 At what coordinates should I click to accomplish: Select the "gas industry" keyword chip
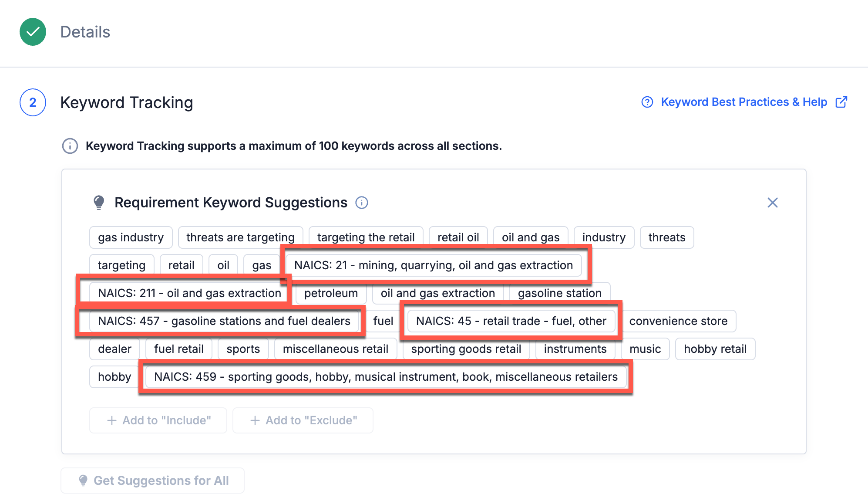click(x=131, y=237)
